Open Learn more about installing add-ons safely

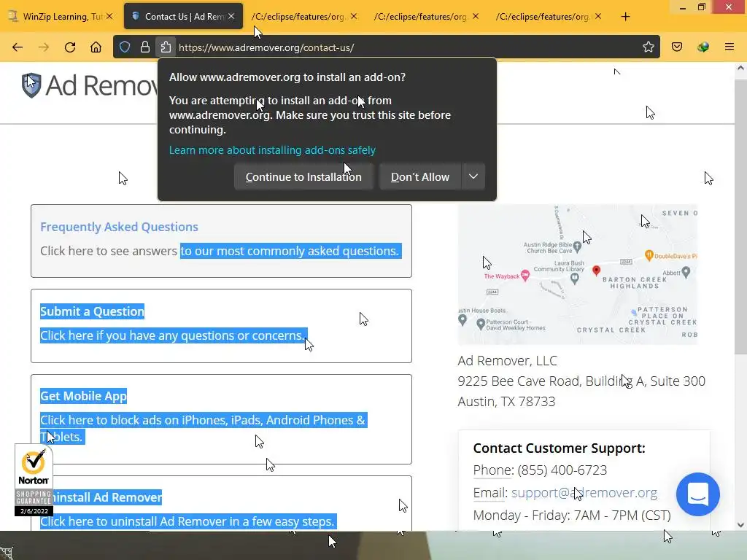(273, 150)
